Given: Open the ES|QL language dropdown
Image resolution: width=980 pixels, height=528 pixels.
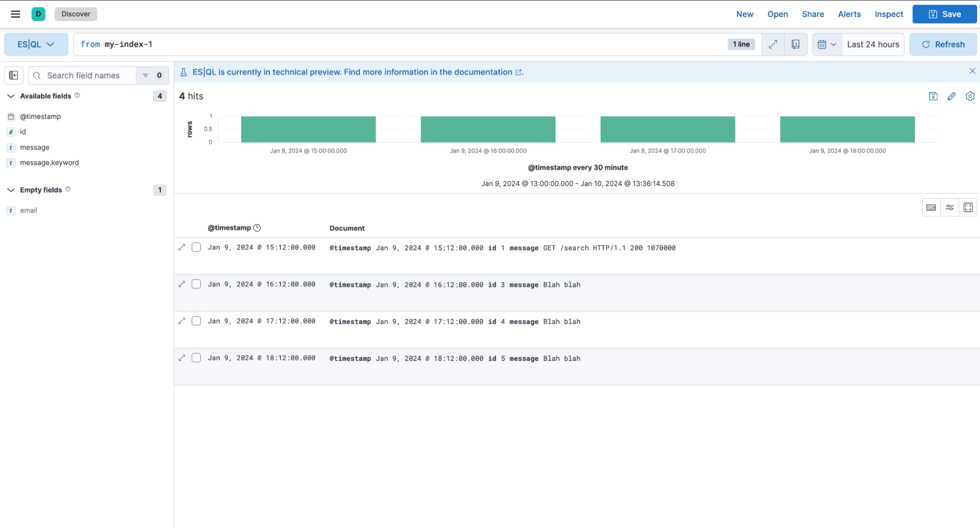Looking at the screenshot, I should coord(36,44).
